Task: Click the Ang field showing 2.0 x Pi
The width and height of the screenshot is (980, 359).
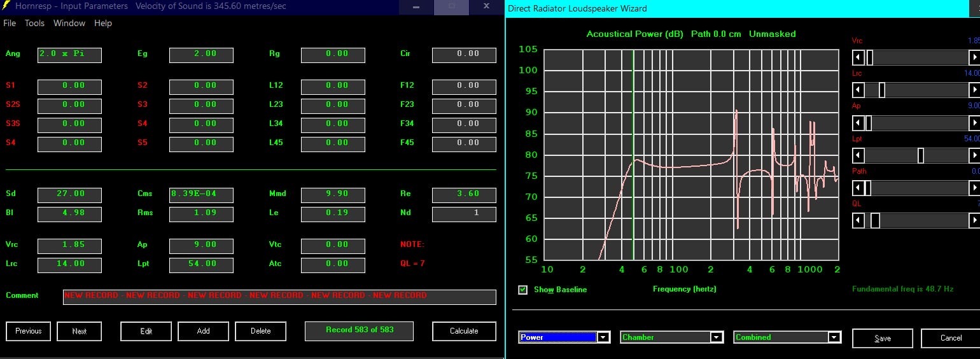Action: coord(69,55)
